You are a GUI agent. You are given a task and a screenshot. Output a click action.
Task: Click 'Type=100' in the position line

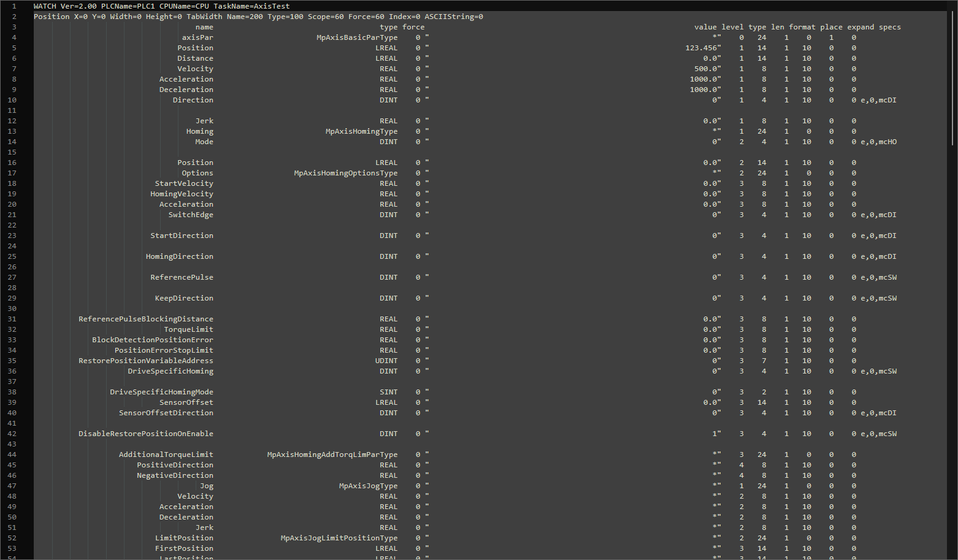(x=285, y=17)
